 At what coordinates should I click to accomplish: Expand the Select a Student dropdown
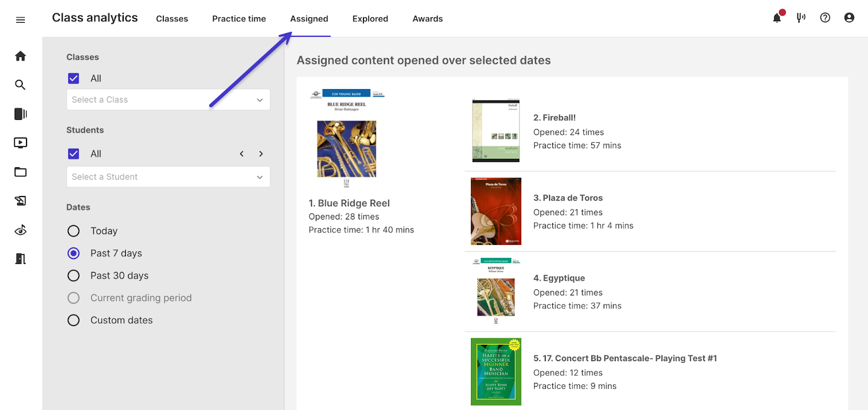point(168,177)
